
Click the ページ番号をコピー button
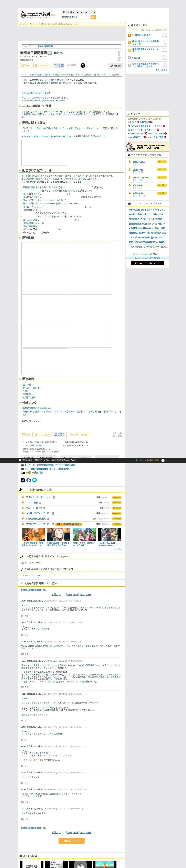tap(49, 442)
